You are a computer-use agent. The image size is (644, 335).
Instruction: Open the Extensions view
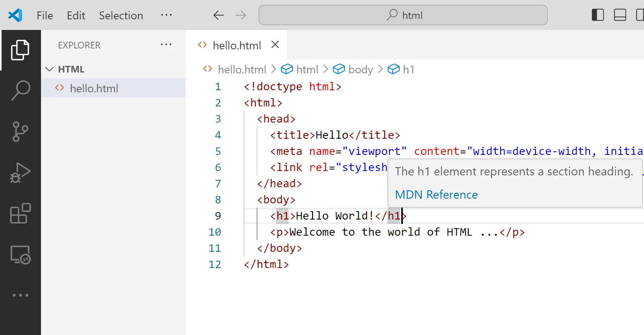(x=20, y=214)
